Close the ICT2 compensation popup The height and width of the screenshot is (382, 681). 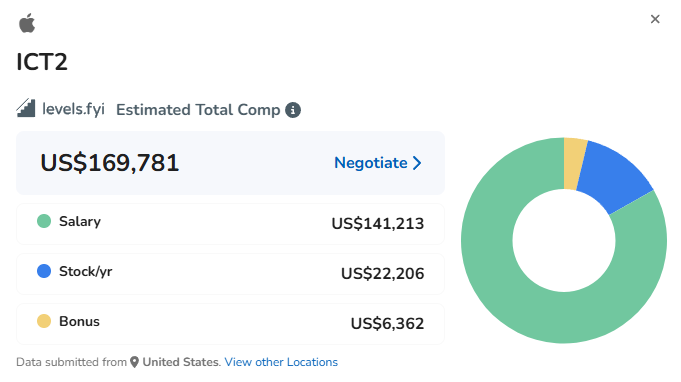point(655,19)
